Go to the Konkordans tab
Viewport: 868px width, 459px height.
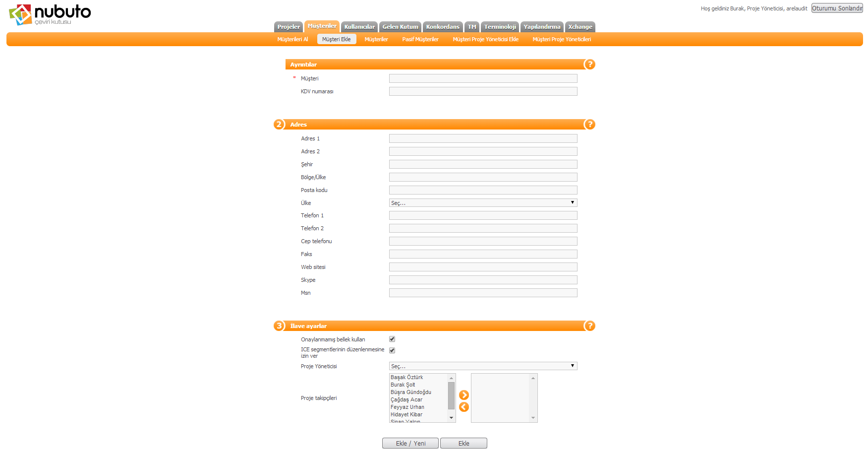coord(443,27)
